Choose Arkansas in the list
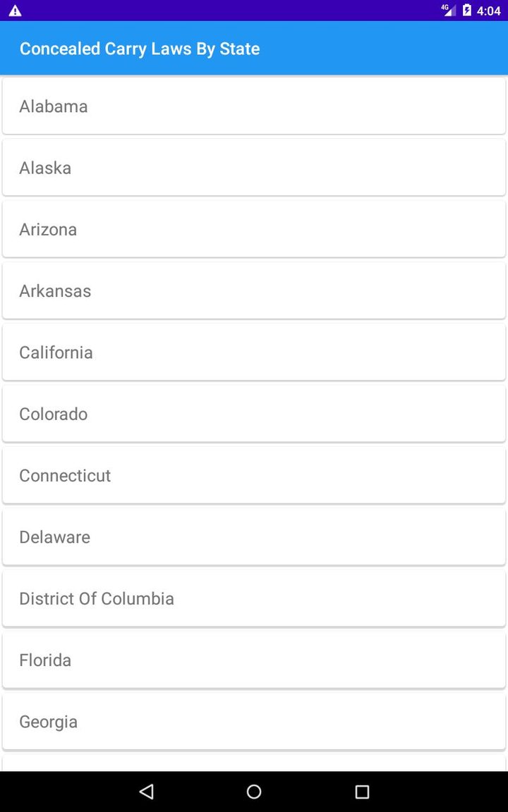The width and height of the screenshot is (508, 812). click(x=254, y=290)
